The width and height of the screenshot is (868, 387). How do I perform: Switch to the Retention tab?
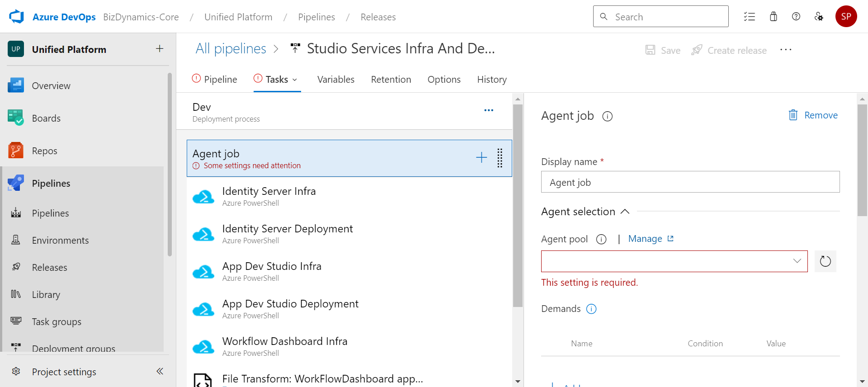click(x=391, y=79)
